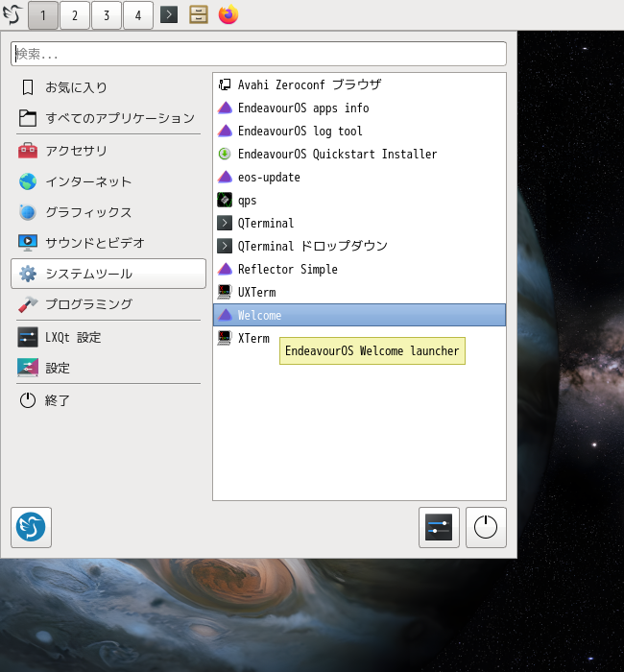Show お気に入り favorites list
This screenshot has height=672, width=624.
76,87
